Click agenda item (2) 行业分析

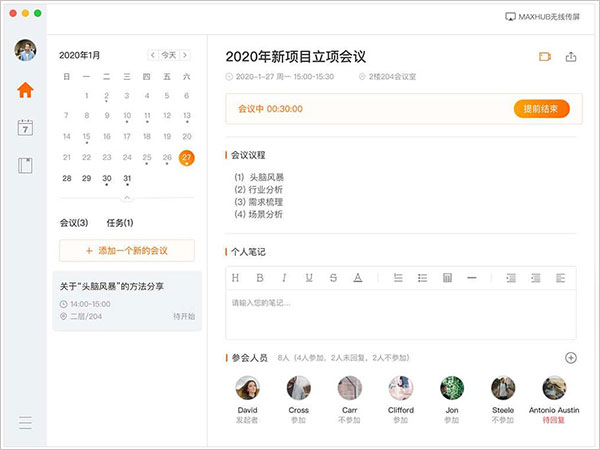click(x=259, y=189)
